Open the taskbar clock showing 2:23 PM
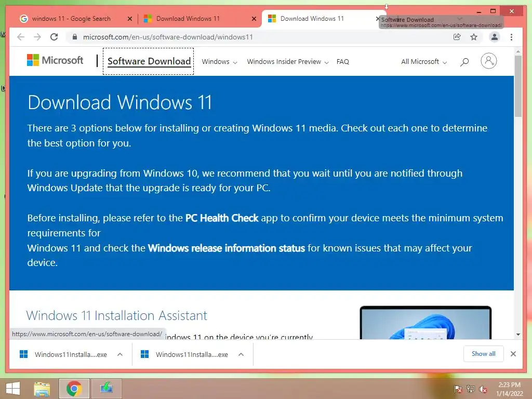Image resolution: width=532 pixels, height=399 pixels. (509, 389)
